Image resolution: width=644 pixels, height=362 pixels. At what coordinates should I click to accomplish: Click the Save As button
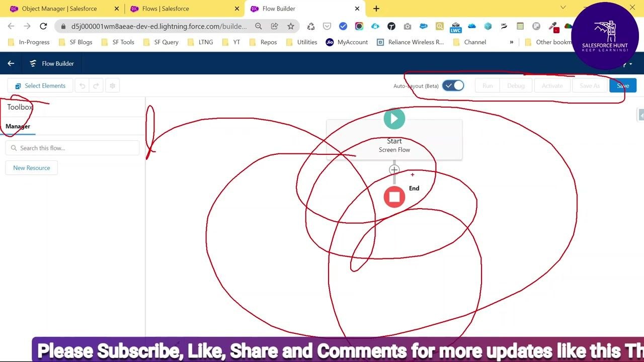[590, 86]
